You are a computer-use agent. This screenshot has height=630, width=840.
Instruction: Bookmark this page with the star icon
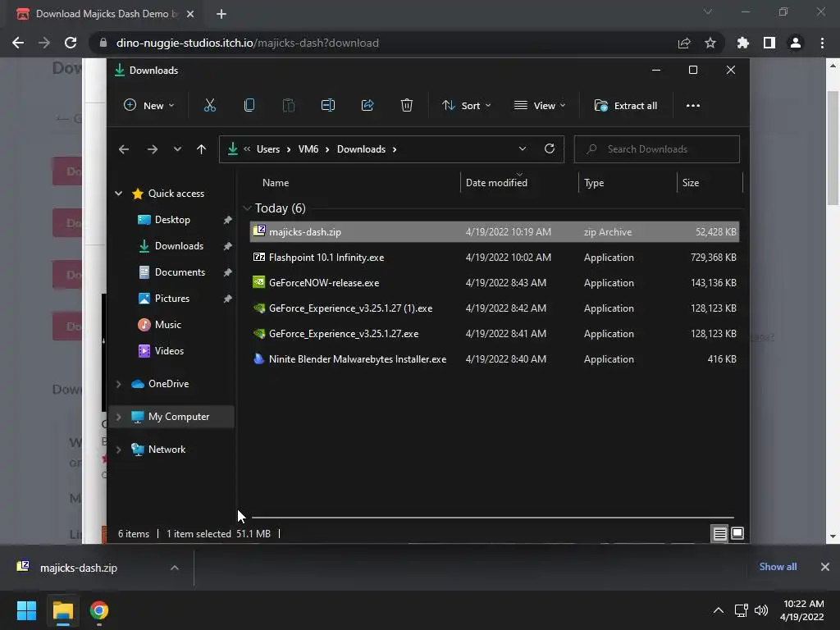[710, 43]
